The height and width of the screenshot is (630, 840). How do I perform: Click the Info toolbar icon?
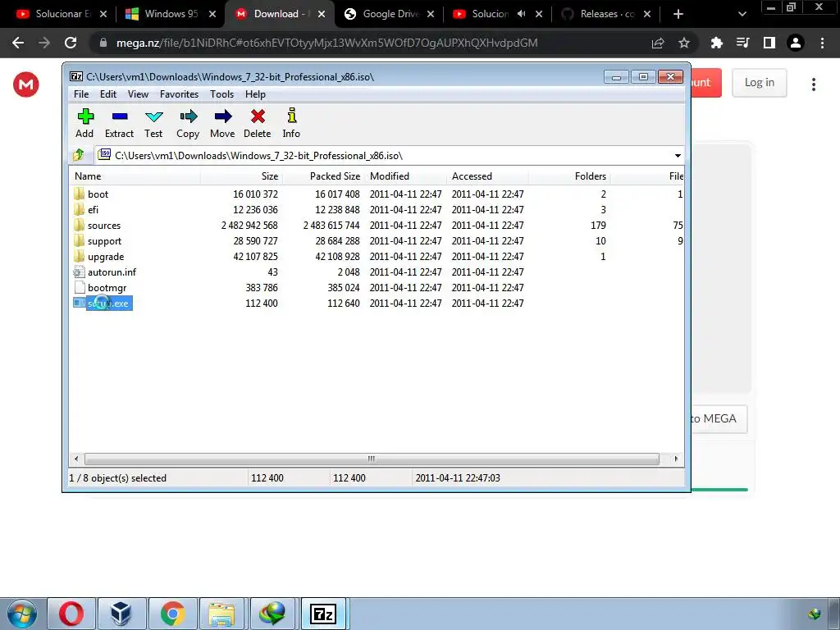pyautogui.click(x=291, y=116)
